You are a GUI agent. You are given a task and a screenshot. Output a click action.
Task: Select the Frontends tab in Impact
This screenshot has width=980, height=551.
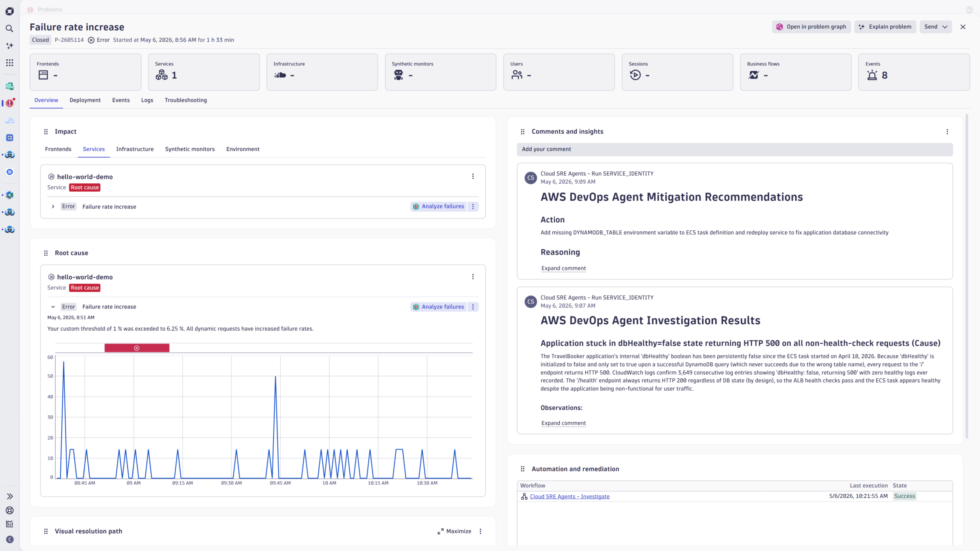[x=58, y=149]
